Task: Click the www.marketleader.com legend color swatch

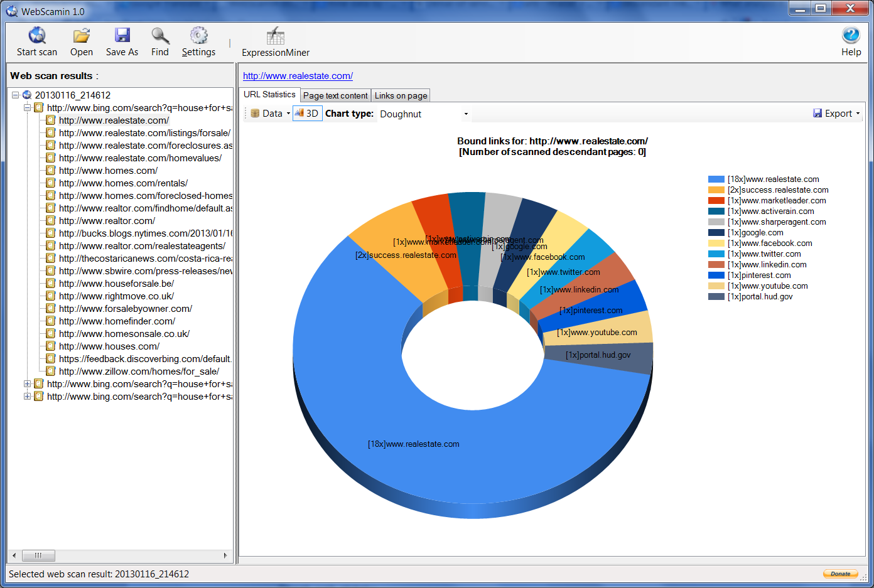Action: click(x=716, y=201)
